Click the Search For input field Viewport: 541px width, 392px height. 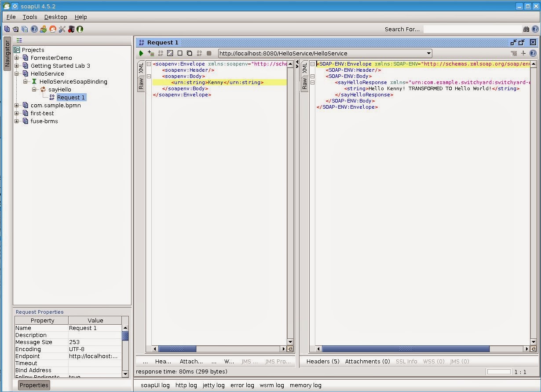point(472,29)
